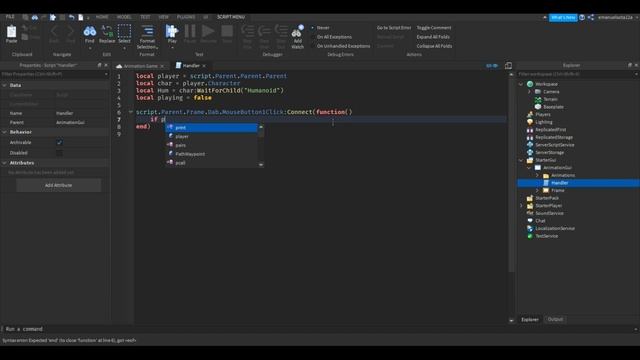Collapse the Attributes section in Properties
The height and width of the screenshot is (360, 640).
[x=4, y=163]
